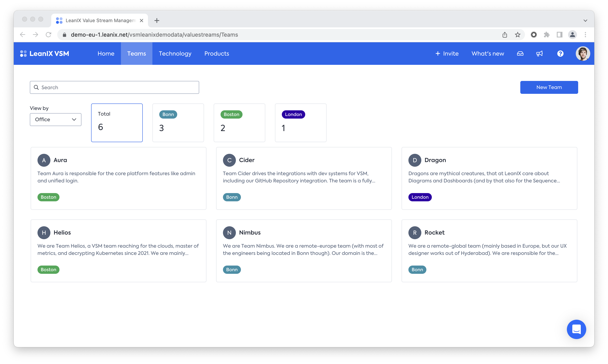Click the team Search field

click(x=115, y=87)
